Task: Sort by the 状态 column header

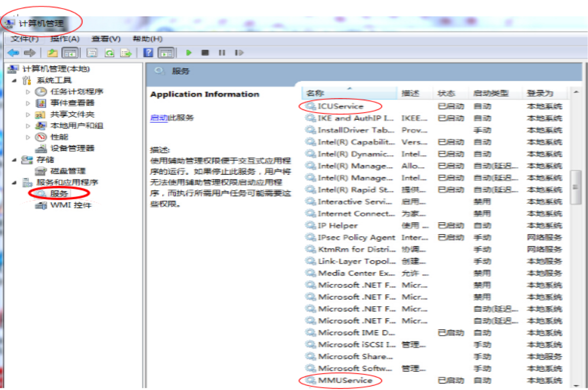Action: (451, 93)
